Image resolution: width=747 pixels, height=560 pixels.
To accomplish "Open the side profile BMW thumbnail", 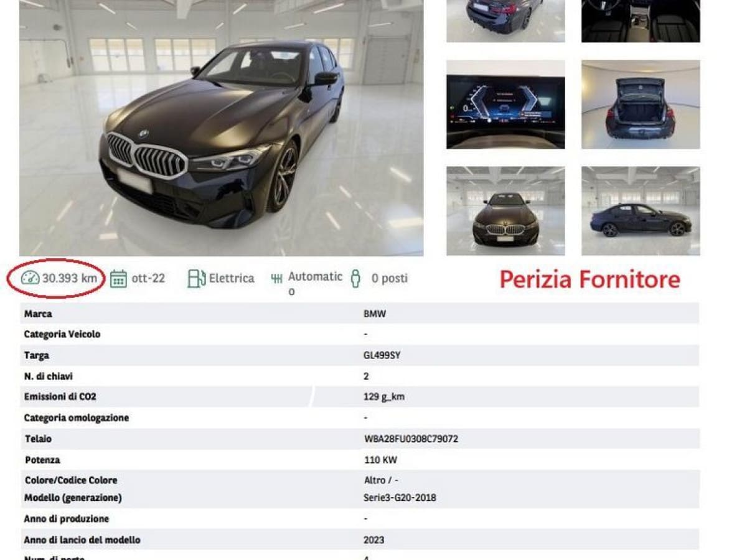I will coord(641,211).
